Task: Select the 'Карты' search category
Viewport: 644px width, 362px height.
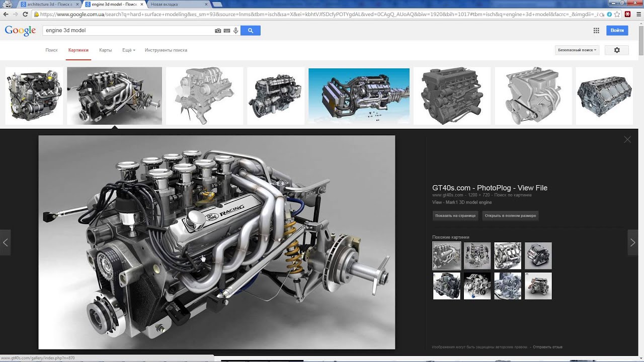Action: coord(106,50)
